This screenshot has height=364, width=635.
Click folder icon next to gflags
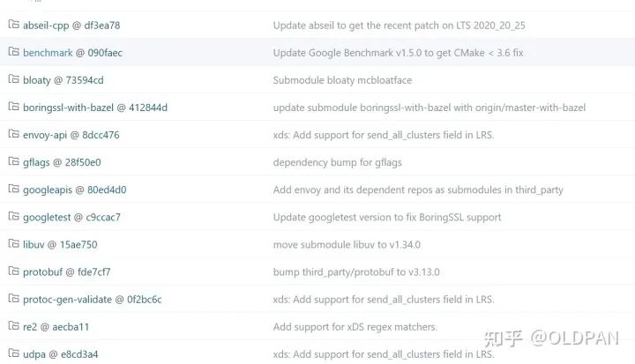point(14,161)
